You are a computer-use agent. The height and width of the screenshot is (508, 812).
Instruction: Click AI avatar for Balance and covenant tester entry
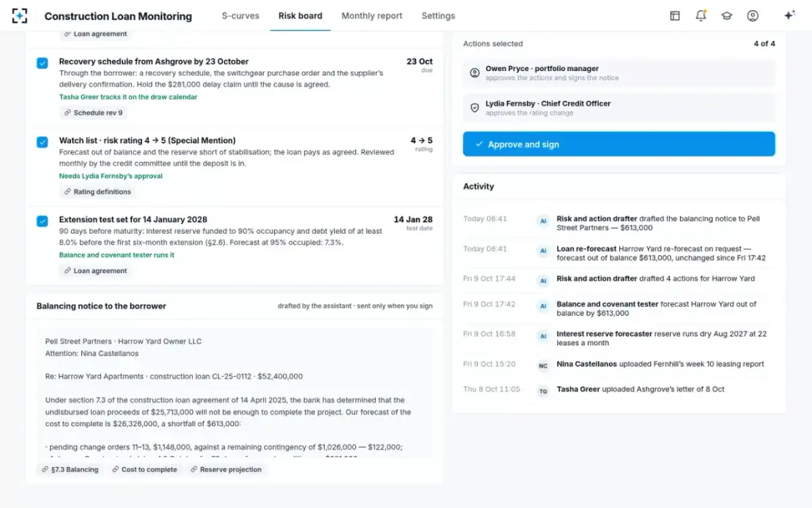[x=543, y=306]
